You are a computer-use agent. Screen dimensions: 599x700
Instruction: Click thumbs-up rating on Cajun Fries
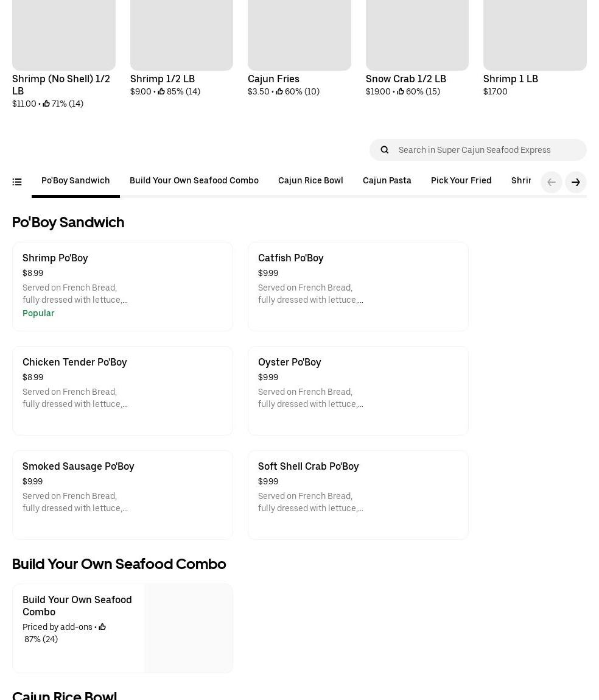click(x=279, y=92)
